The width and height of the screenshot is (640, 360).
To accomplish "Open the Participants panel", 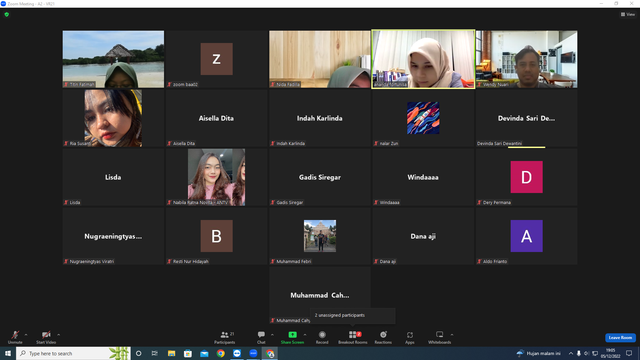I will [x=224, y=337].
